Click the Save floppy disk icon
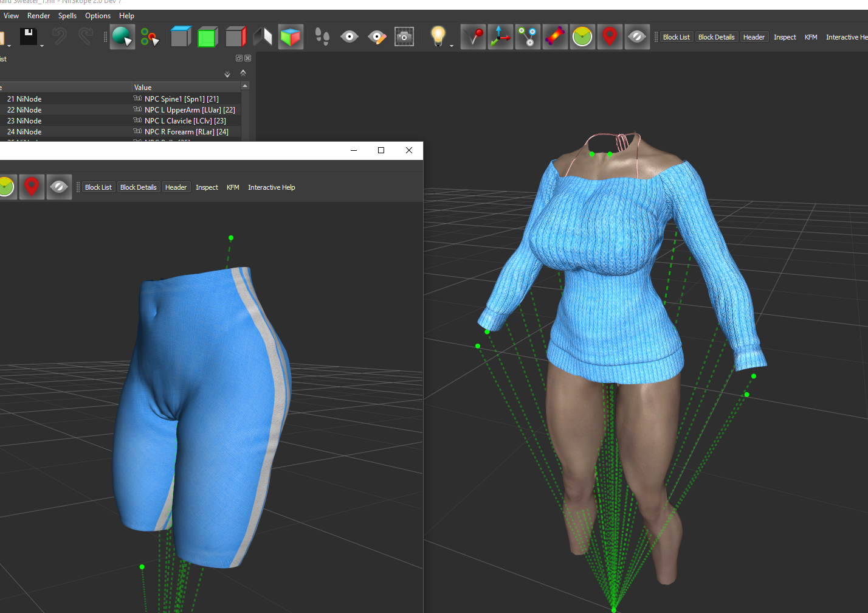Screen dimensions: 868x613 coord(28,36)
